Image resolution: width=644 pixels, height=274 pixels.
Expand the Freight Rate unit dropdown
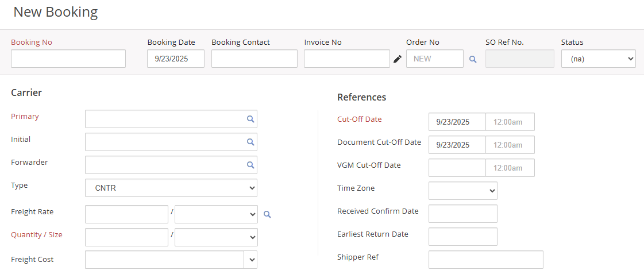[216, 214]
